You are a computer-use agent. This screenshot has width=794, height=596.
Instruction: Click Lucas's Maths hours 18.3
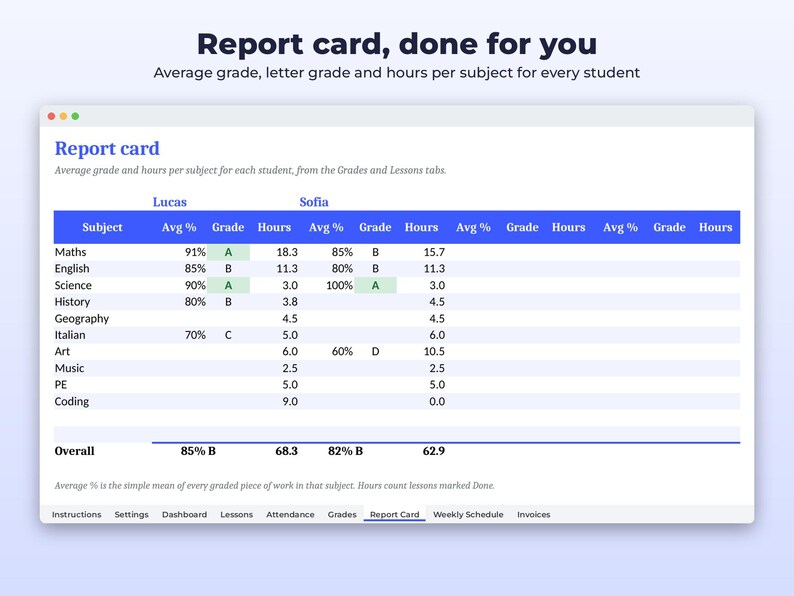287,252
